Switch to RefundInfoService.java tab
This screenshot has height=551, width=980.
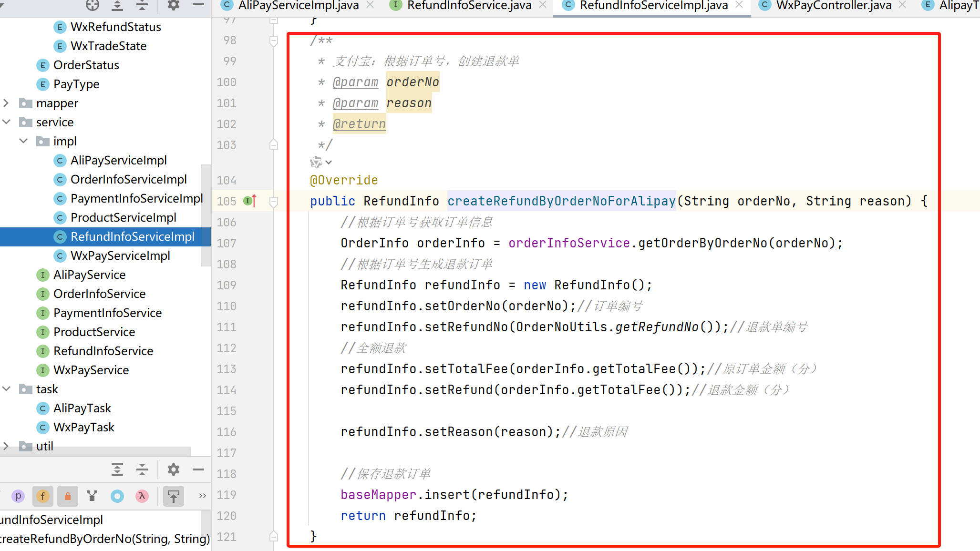pos(469,5)
